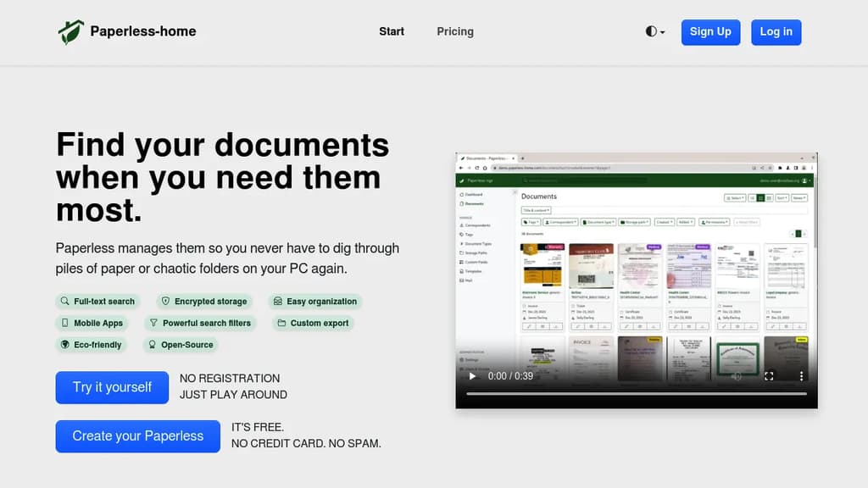Open Correspondents in the sidebar
The width and height of the screenshot is (868, 488).
(478, 225)
